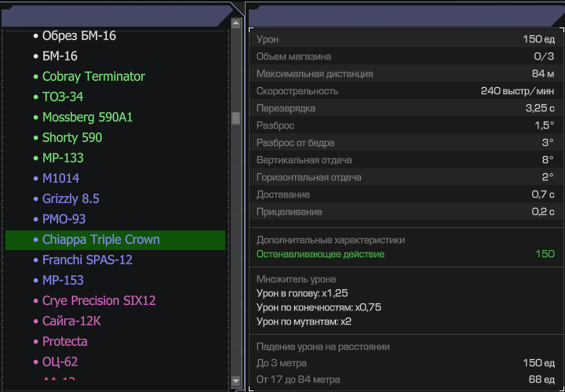Select РМО-93 entry
565x392 pixels.
(64, 219)
